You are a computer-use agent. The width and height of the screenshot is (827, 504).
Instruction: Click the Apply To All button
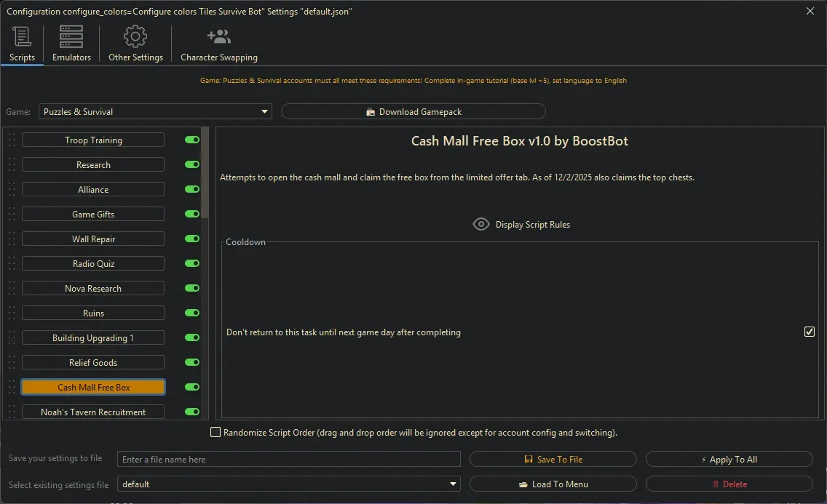coord(729,460)
